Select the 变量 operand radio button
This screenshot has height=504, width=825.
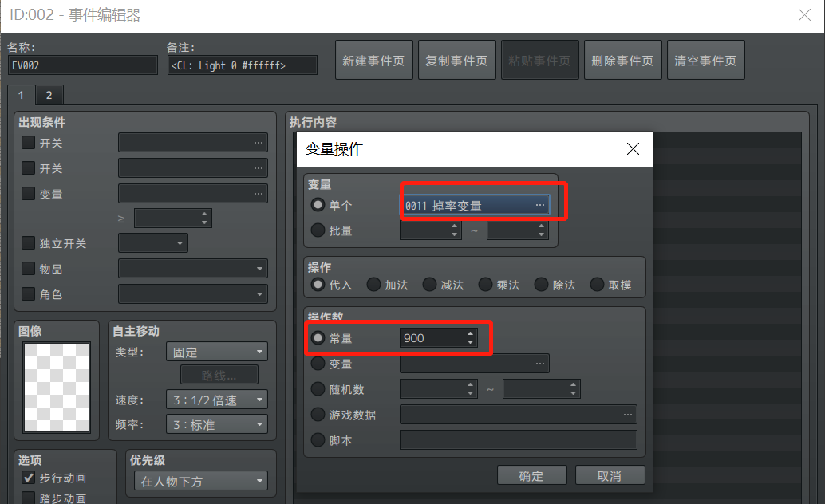tap(318, 363)
